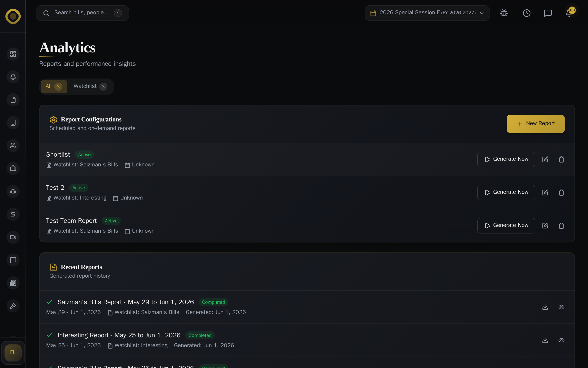588x368 pixels.
Task: Edit the Test 2 report configuration
Action: click(545, 193)
